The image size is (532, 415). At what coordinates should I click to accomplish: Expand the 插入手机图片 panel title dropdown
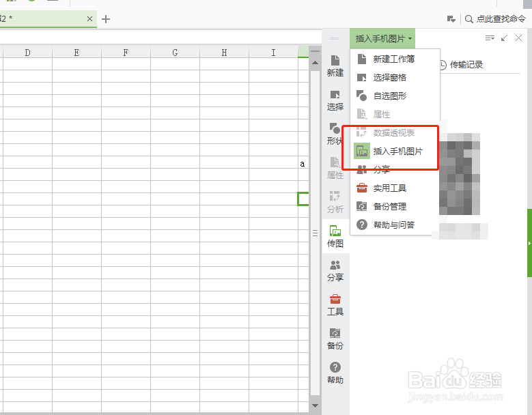coord(382,38)
